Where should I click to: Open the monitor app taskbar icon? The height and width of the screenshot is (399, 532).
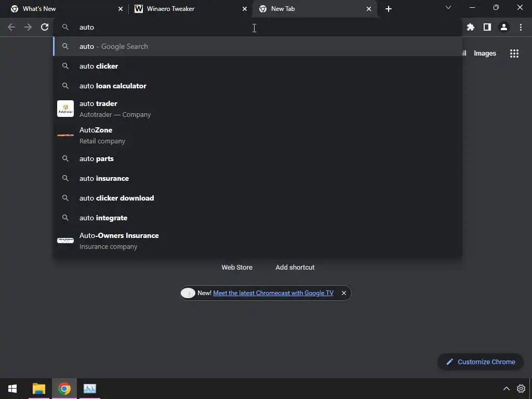[90, 389]
